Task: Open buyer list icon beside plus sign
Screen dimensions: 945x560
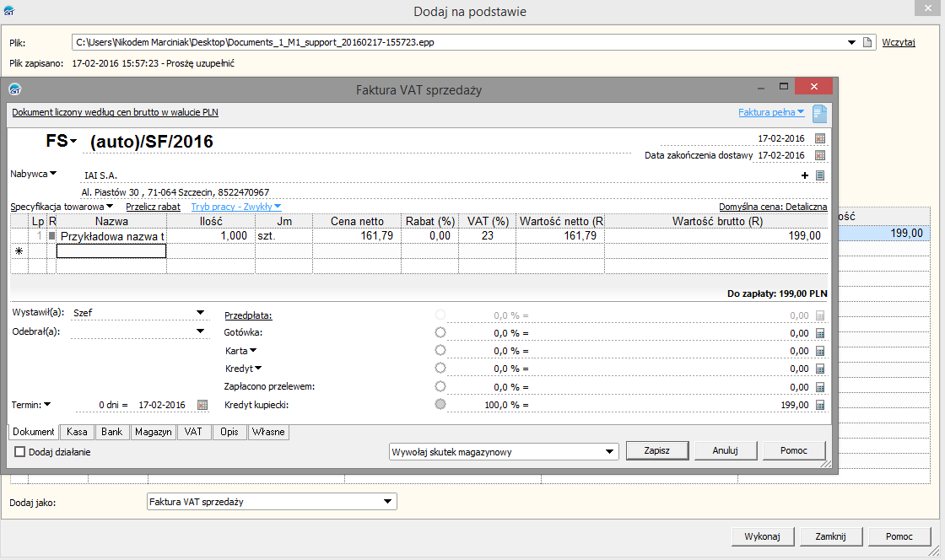Action: coord(819,175)
